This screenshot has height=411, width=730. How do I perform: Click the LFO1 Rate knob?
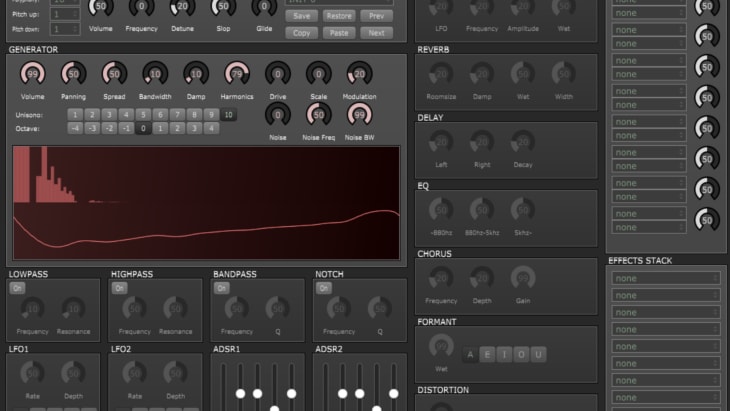pyautogui.click(x=32, y=373)
